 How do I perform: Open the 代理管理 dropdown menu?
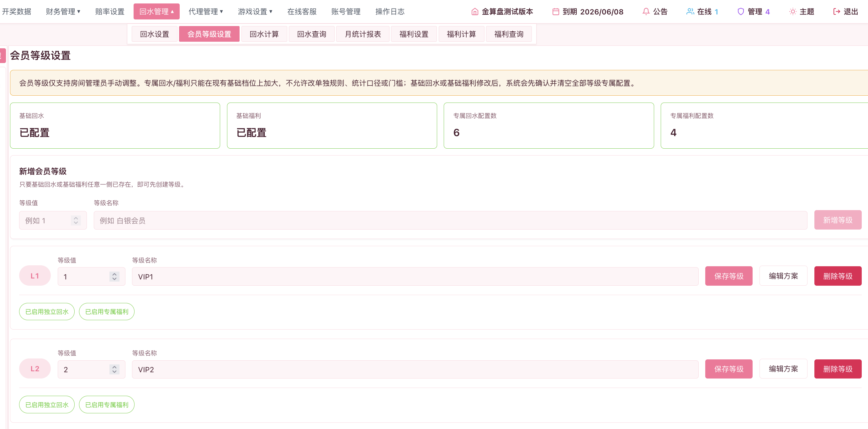click(x=205, y=12)
